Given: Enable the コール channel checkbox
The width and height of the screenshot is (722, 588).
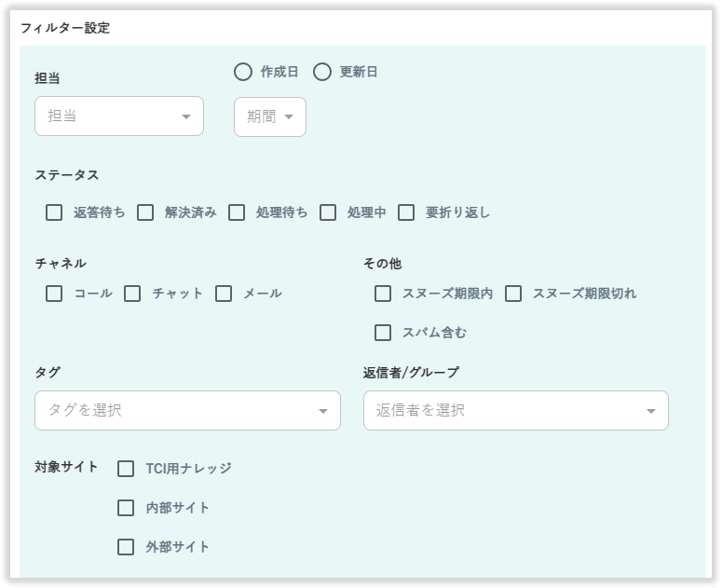Looking at the screenshot, I should [x=54, y=294].
